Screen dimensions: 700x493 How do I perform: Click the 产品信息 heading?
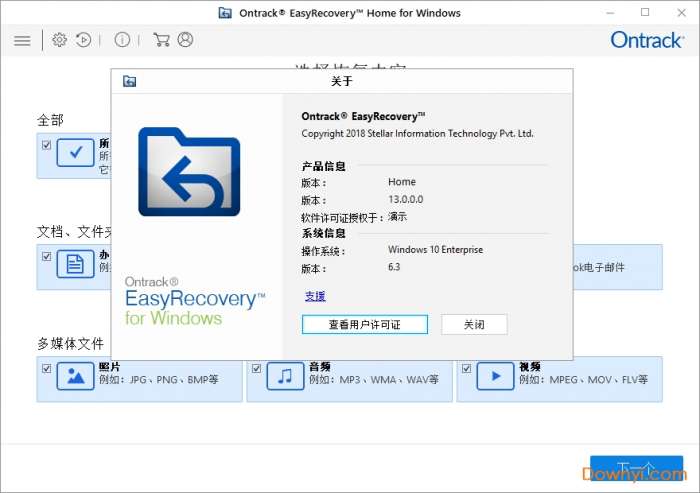click(x=324, y=167)
